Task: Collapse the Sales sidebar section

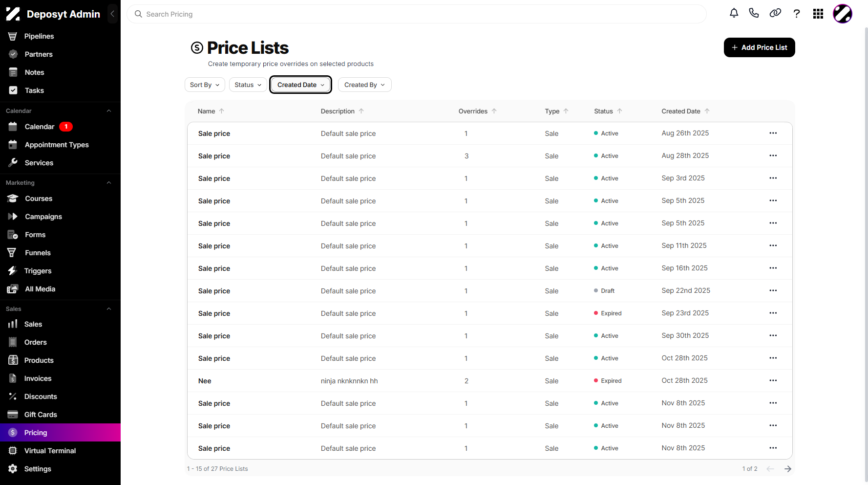Action: click(x=109, y=309)
